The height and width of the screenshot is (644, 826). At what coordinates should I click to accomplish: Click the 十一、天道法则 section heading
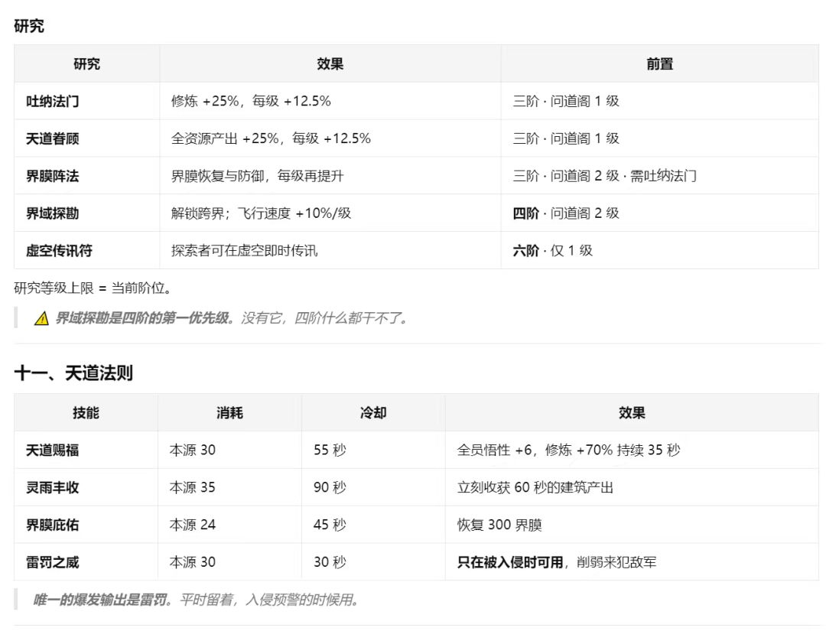73,372
